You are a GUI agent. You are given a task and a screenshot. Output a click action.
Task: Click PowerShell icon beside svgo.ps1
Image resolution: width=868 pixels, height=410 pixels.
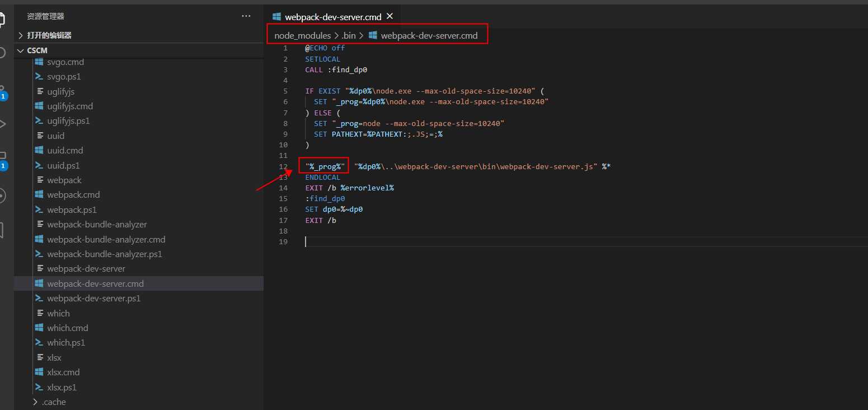(x=39, y=76)
